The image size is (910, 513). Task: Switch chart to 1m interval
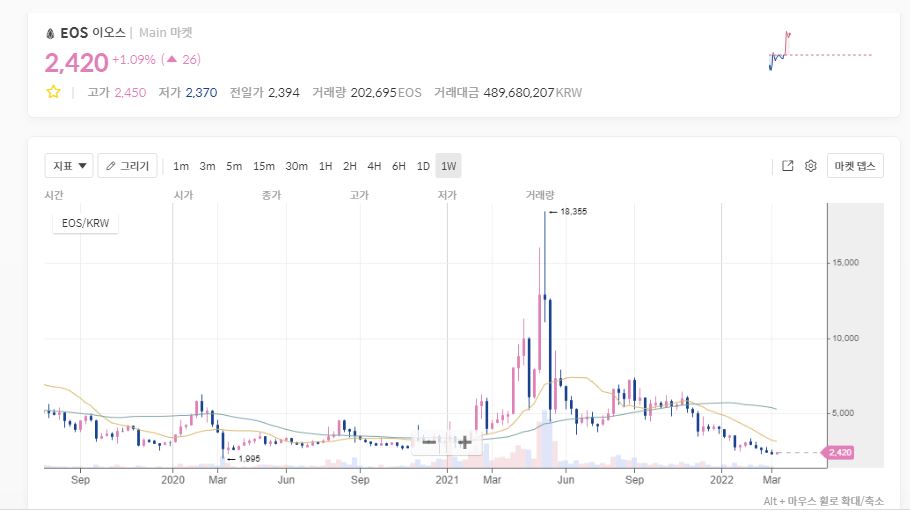pos(181,166)
